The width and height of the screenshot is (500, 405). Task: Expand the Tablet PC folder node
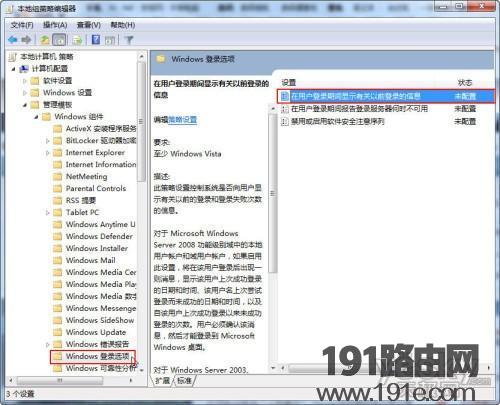point(48,213)
